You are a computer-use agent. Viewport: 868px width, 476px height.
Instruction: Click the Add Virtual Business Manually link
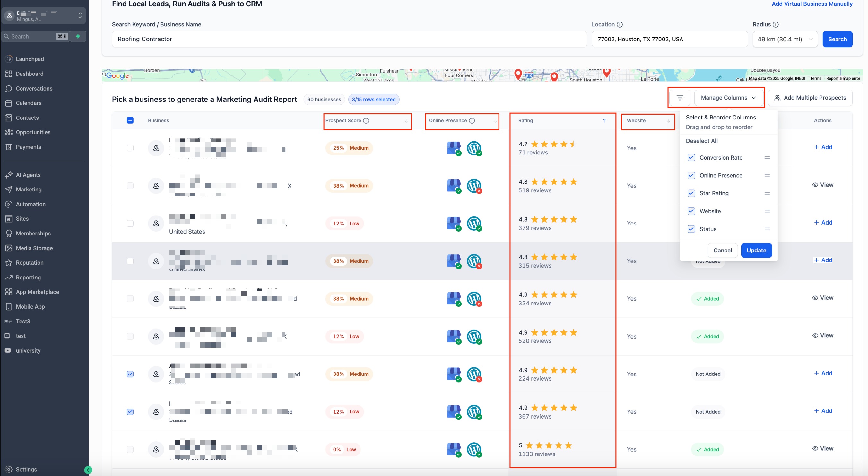812,4
